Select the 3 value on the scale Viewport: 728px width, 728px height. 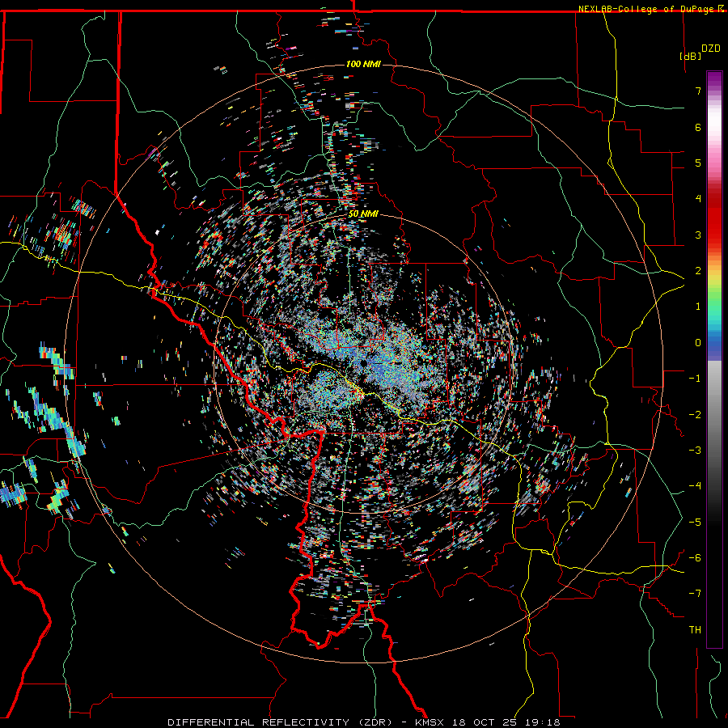698,235
